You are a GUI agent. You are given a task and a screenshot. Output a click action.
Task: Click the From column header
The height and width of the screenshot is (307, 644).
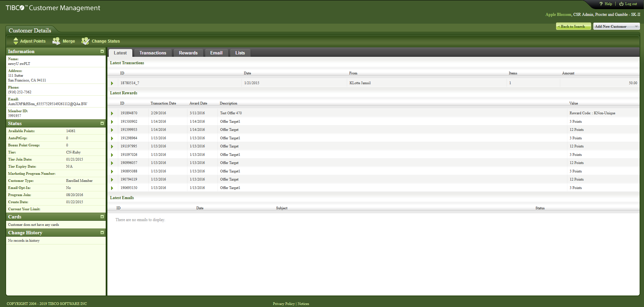click(x=353, y=73)
